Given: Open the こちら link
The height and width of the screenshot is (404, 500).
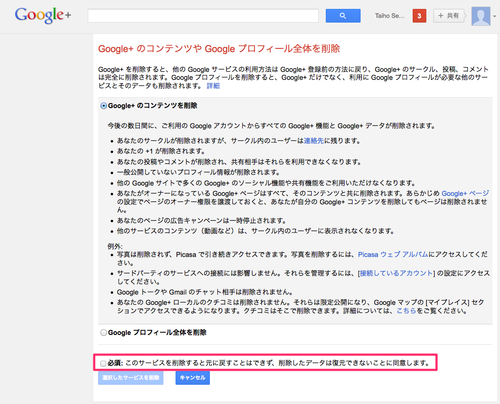Looking at the screenshot, I should coord(406,311).
